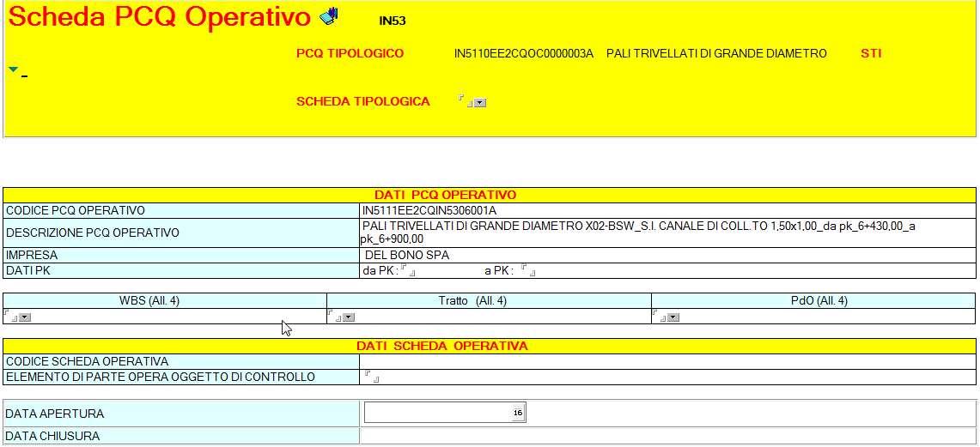The image size is (980, 447).
Task: Click into the 'a PK' field
Action: 528,271
